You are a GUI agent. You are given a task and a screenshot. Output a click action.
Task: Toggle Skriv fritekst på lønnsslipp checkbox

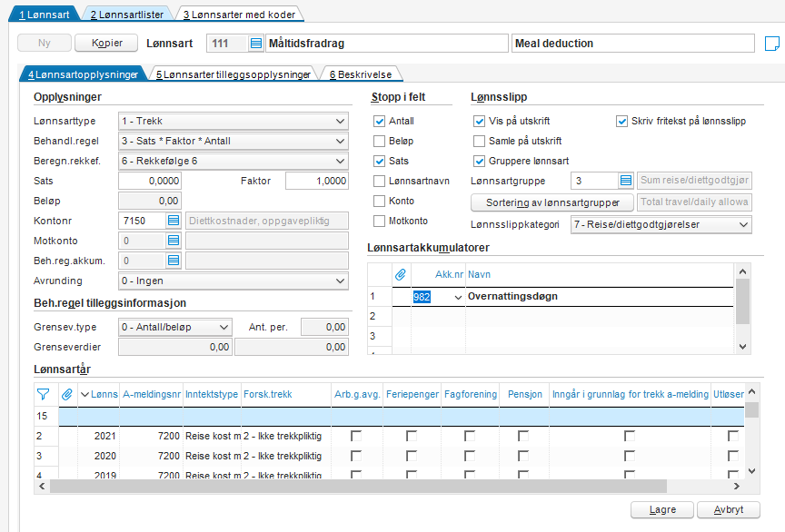click(621, 121)
